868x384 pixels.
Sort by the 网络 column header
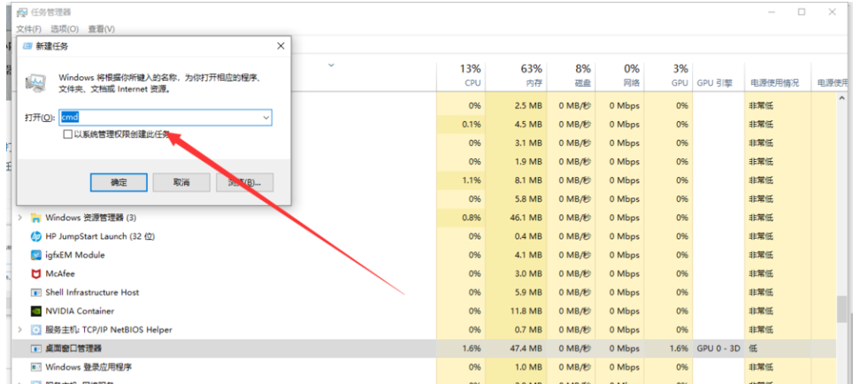(620, 76)
